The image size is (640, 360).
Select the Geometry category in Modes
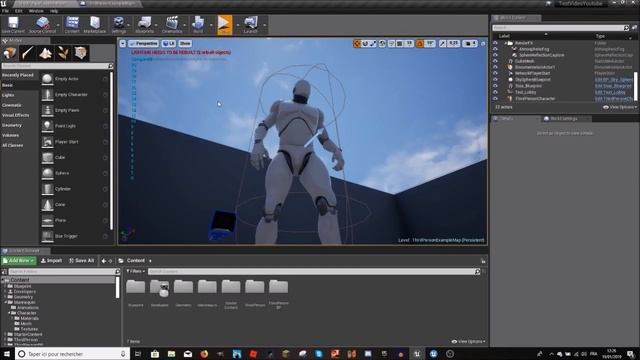pyautogui.click(x=12, y=125)
